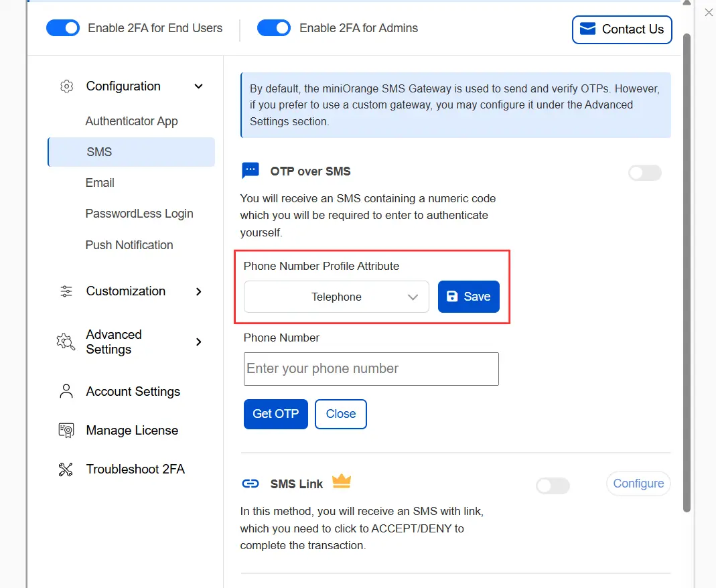Click the SMS Link Configure button
Image resolution: width=716 pixels, height=588 pixels.
[x=638, y=484]
